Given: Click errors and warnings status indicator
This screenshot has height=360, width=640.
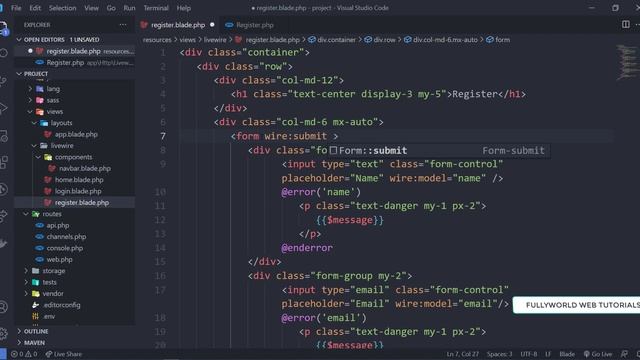Looking at the screenshot, I should point(24,354).
